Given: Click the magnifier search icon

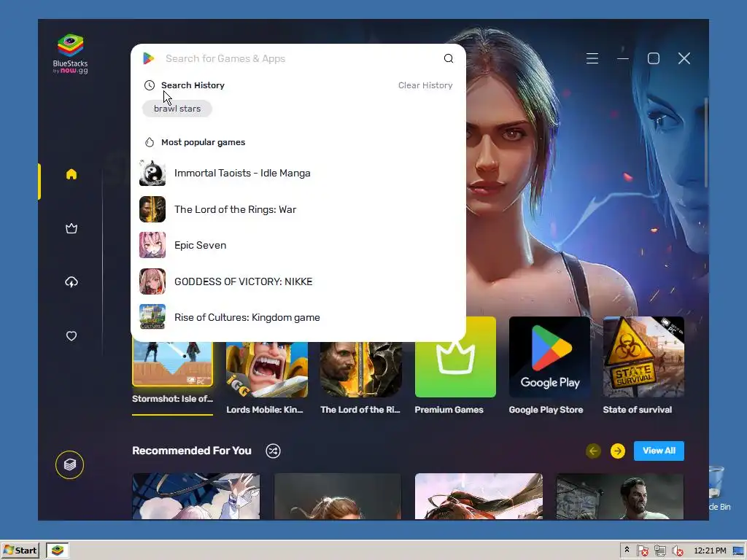Looking at the screenshot, I should [x=449, y=58].
